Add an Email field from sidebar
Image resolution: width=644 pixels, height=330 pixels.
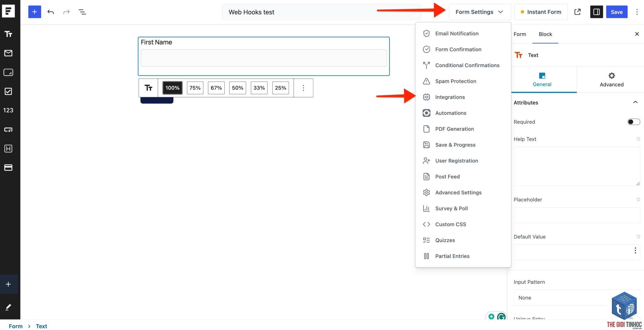coord(8,53)
